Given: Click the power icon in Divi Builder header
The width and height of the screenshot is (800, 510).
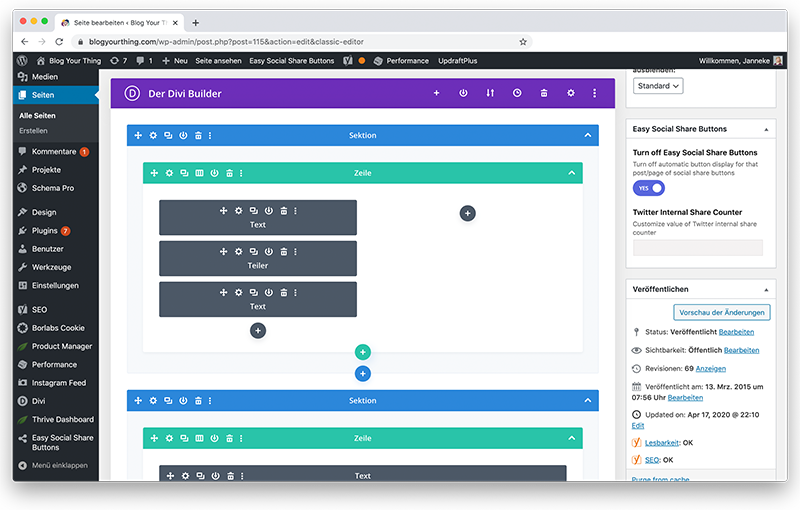Looking at the screenshot, I should [463, 93].
